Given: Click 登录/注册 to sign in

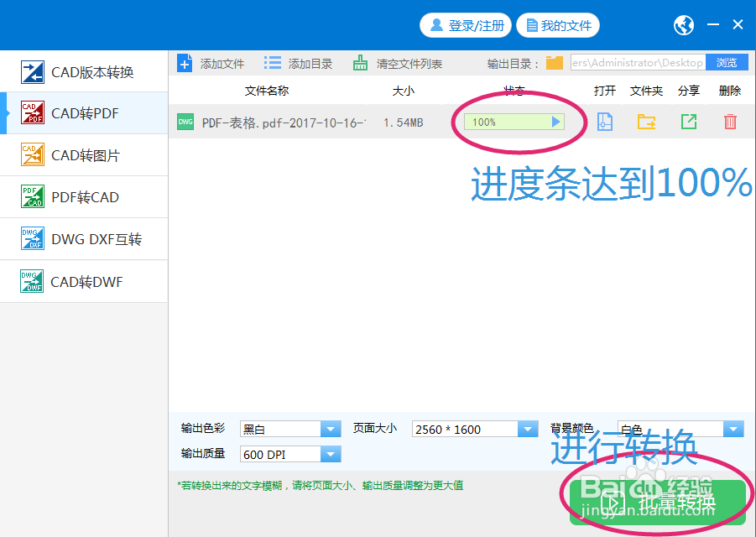Looking at the screenshot, I should point(465,25).
